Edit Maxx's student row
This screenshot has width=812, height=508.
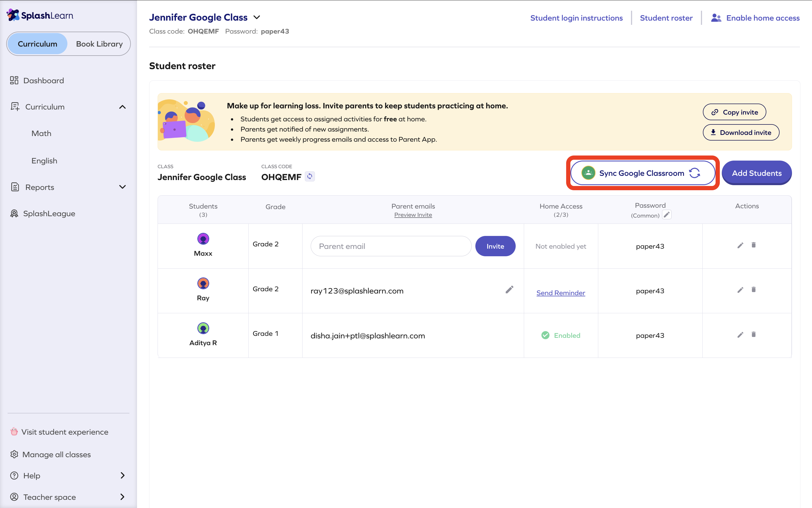[x=740, y=245]
